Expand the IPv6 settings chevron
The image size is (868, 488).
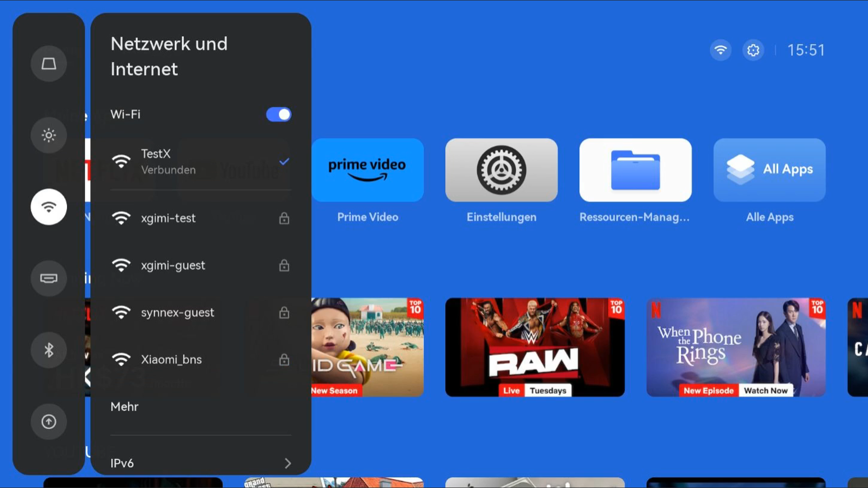click(288, 463)
